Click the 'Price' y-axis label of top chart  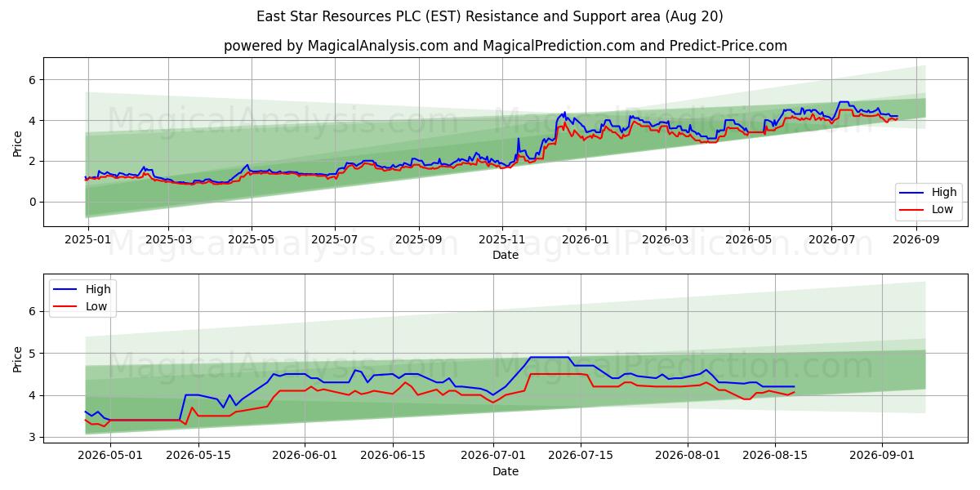[x=18, y=142]
